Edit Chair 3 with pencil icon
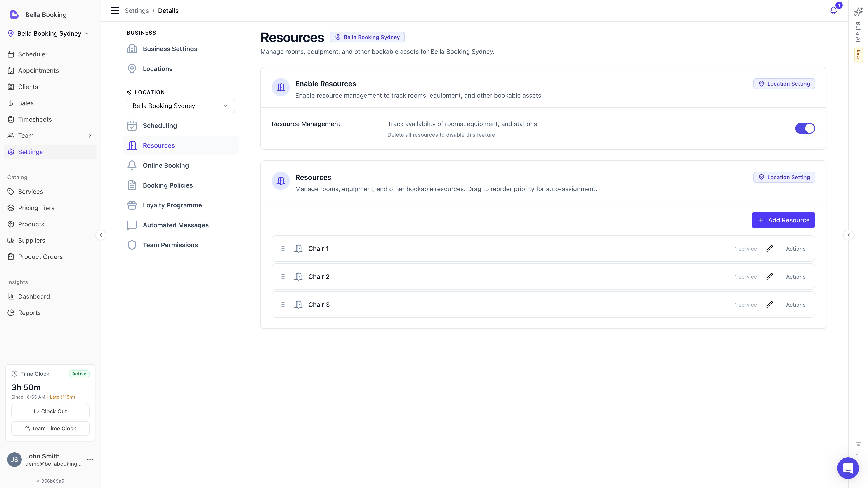Viewport: 868px width, 488px height. click(x=770, y=305)
